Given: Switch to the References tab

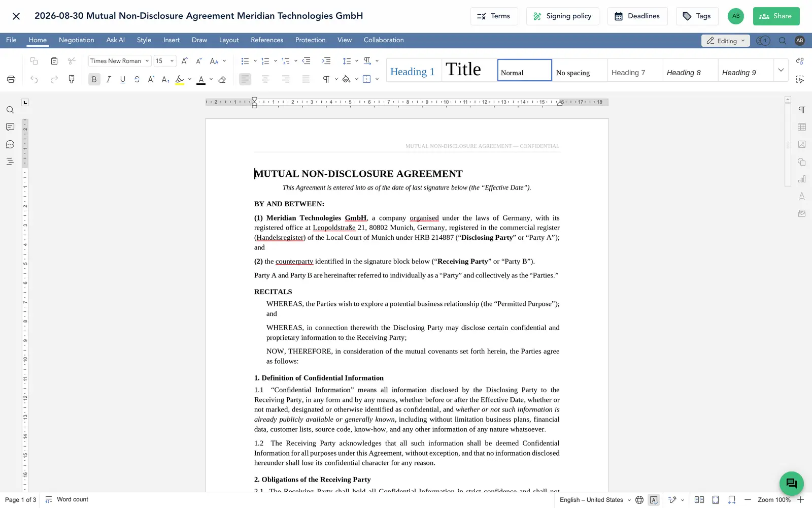Looking at the screenshot, I should (x=267, y=40).
